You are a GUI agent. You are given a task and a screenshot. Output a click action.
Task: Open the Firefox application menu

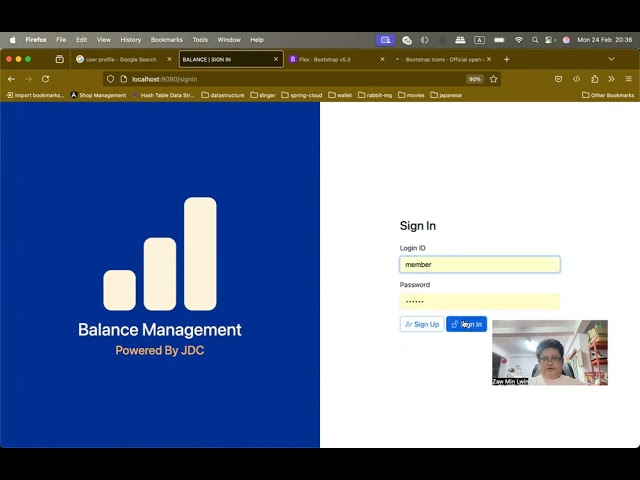pyautogui.click(x=36, y=40)
